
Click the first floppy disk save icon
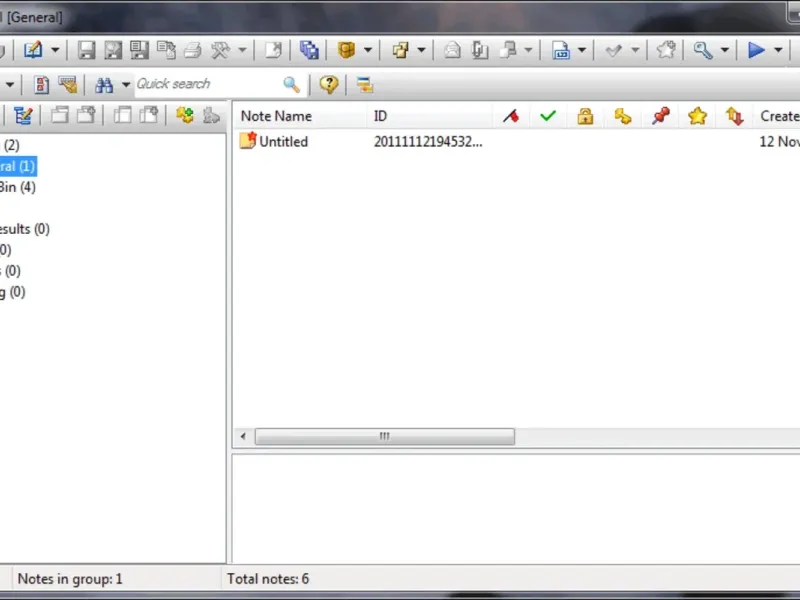(x=86, y=50)
